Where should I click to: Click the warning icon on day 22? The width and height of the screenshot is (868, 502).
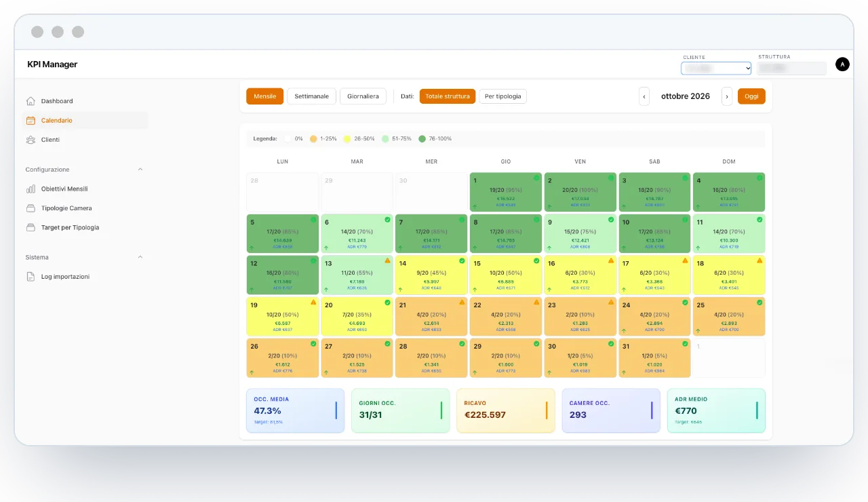pos(536,303)
